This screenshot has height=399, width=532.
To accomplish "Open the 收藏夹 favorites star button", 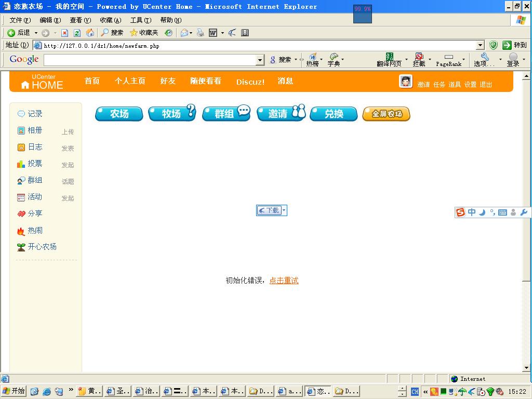I will point(144,33).
